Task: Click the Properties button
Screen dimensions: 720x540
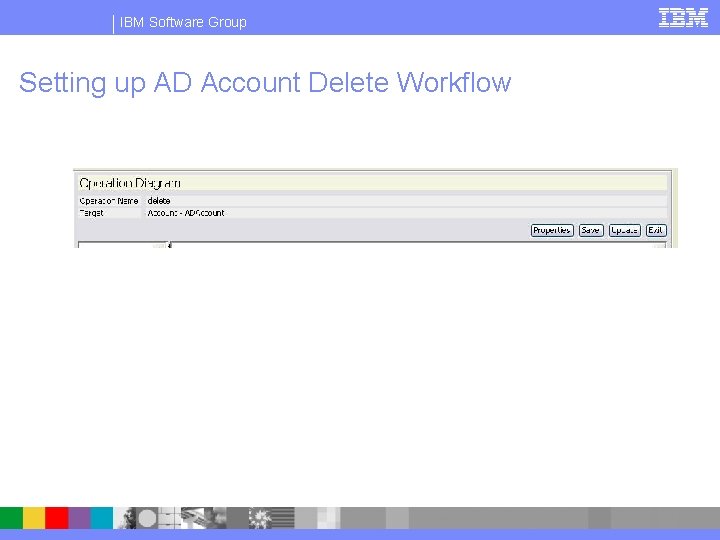Action: click(552, 230)
